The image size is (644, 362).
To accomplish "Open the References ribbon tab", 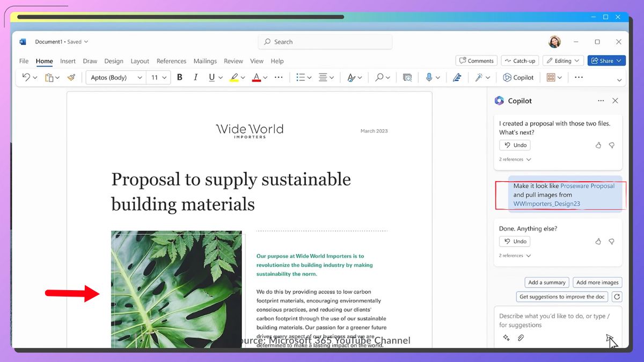I will point(171,61).
